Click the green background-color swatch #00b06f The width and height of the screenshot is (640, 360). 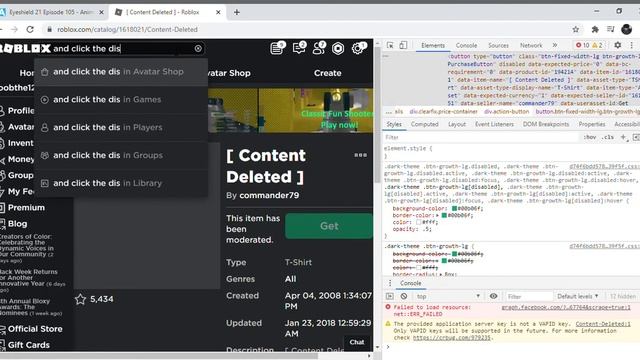tap(454, 209)
